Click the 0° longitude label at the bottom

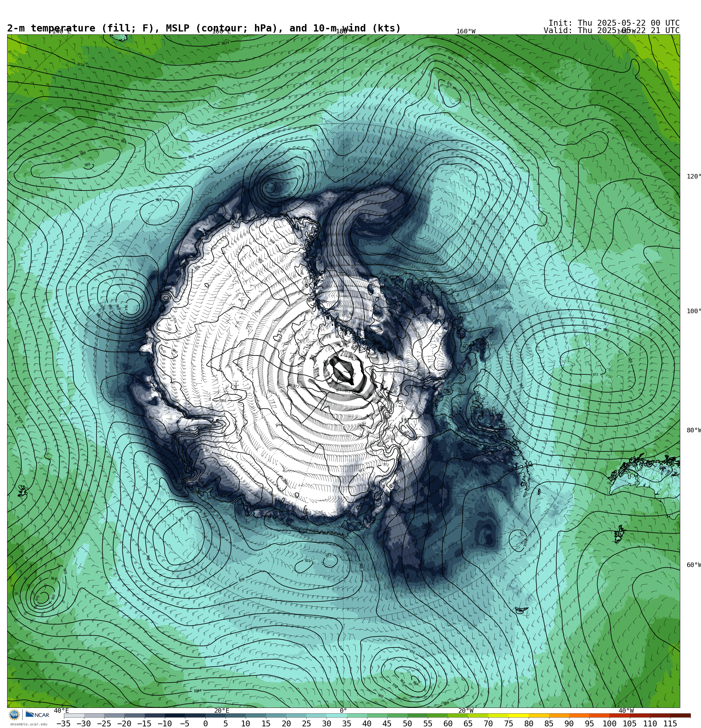click(x=343, y=710)
